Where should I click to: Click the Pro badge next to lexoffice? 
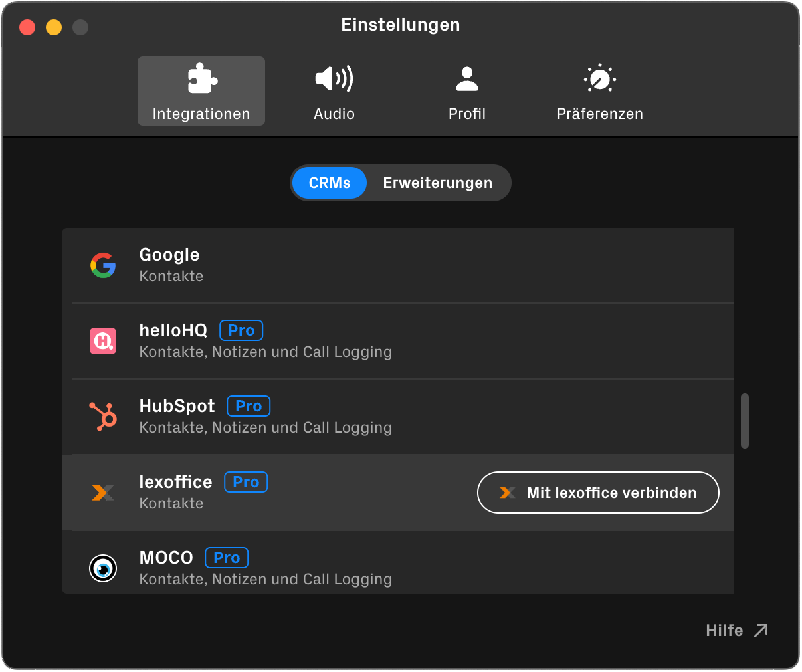246,482
